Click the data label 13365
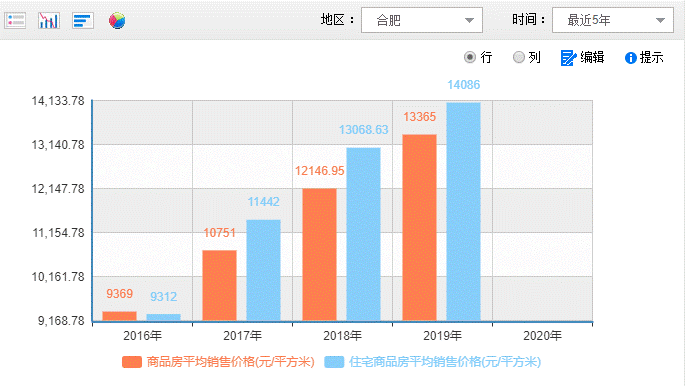Viewport: 687px width, 386px height. click(x=419, y=117)
